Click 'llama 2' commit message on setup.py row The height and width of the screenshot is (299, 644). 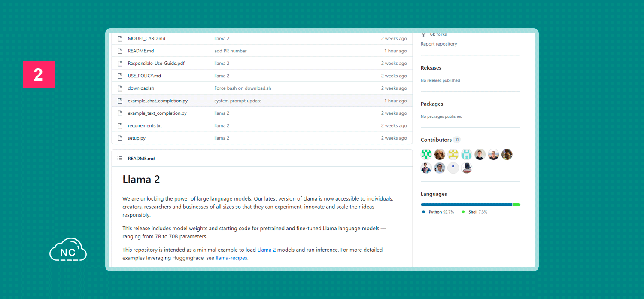222,138
